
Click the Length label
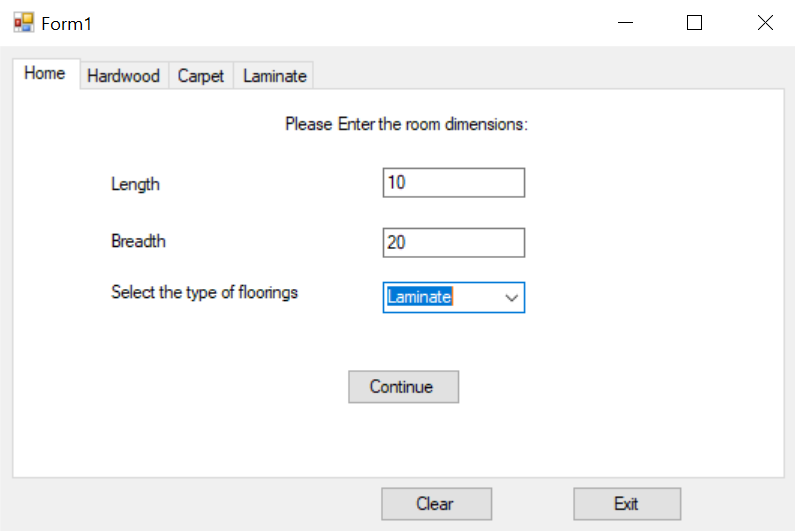coord(135,184)
